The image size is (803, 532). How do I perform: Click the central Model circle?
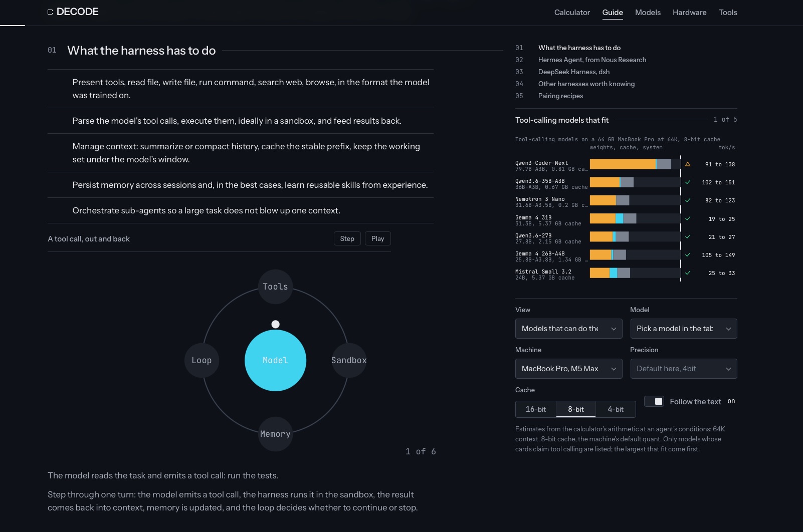coord(276,360)
